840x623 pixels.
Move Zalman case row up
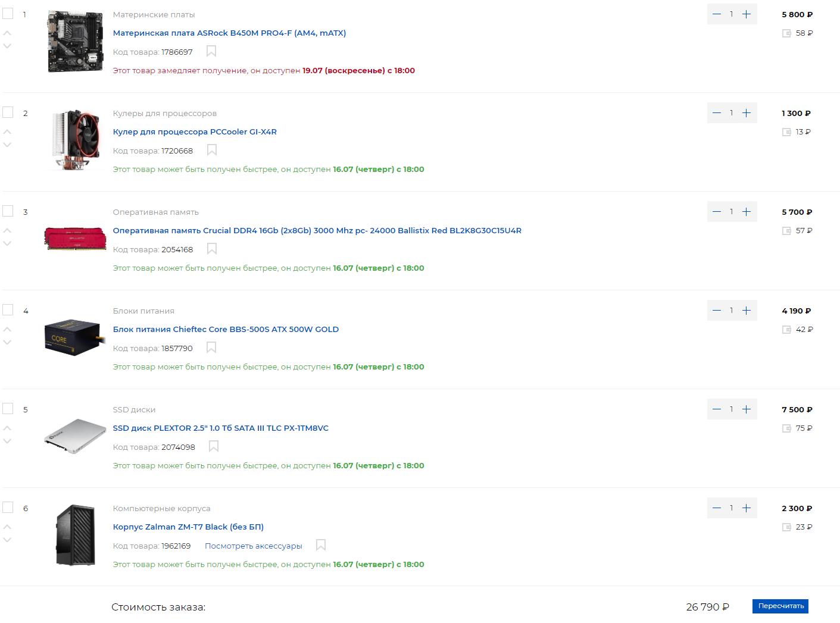pyautogui.click(x=7, y=527)
